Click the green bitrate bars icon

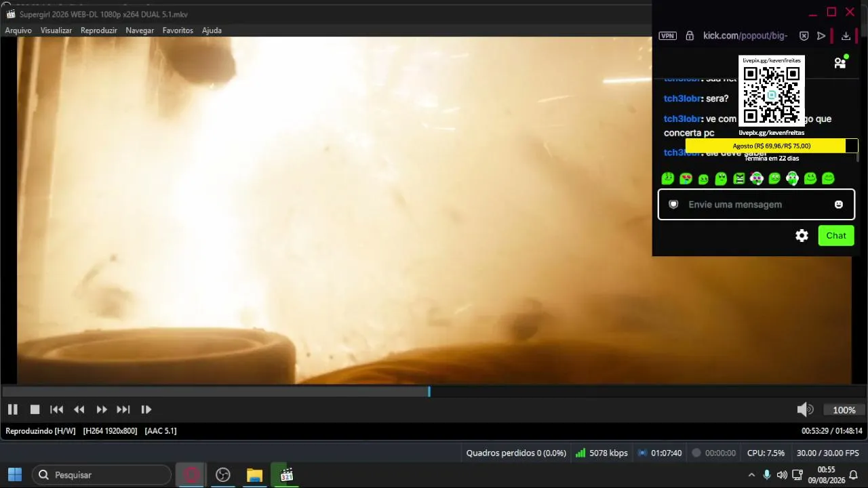pos(580,453)
